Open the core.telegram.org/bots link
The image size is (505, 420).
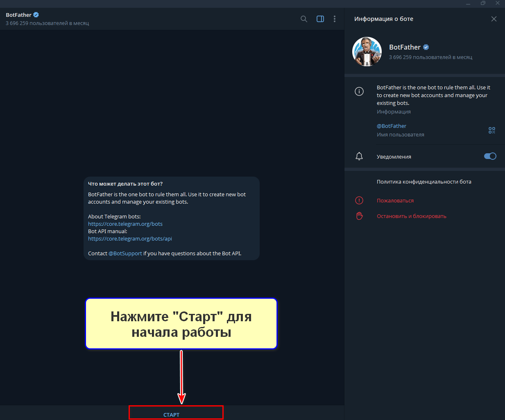click(125, 224)
